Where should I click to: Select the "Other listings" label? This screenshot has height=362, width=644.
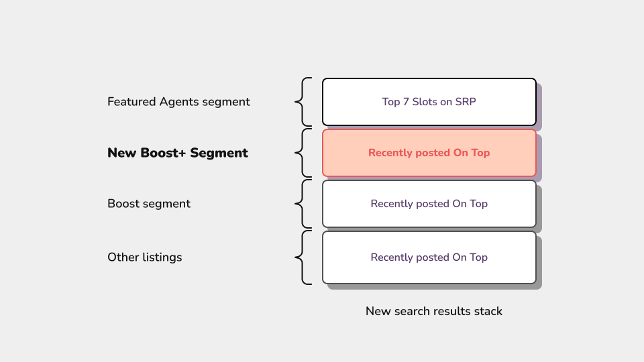click(x=144, y=257)
